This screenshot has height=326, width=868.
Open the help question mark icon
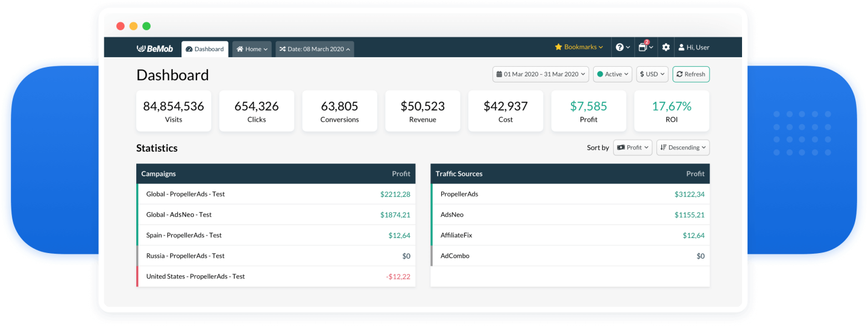click(x=620, y=48)
